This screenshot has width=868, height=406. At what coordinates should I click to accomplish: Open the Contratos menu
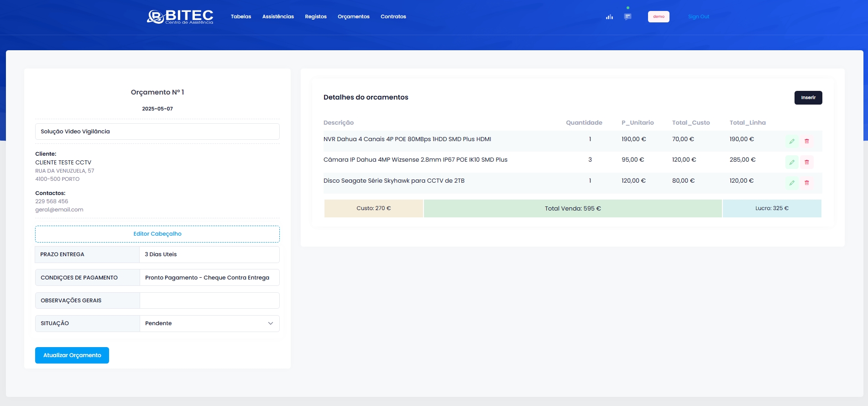tap(393, 17)
